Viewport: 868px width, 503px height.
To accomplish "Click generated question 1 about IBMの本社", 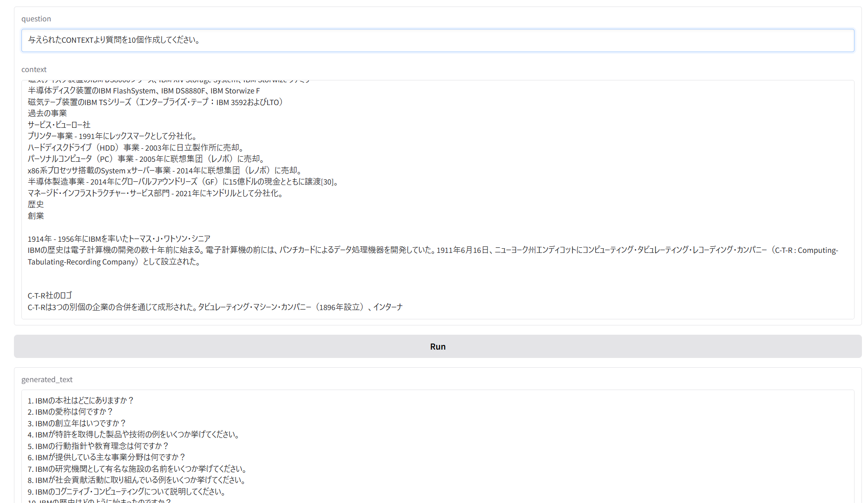I will click(x=81, y=400).
